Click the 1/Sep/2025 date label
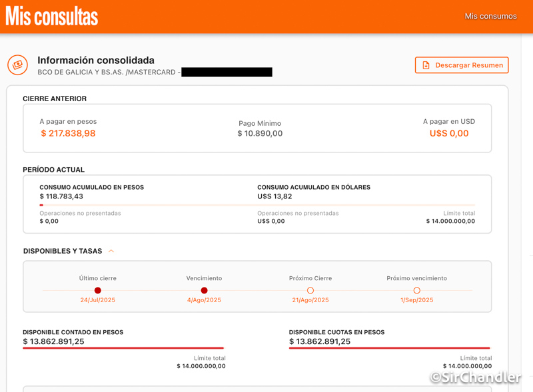The width and height of the screenshot is (533, 392). tap(416, 300)
